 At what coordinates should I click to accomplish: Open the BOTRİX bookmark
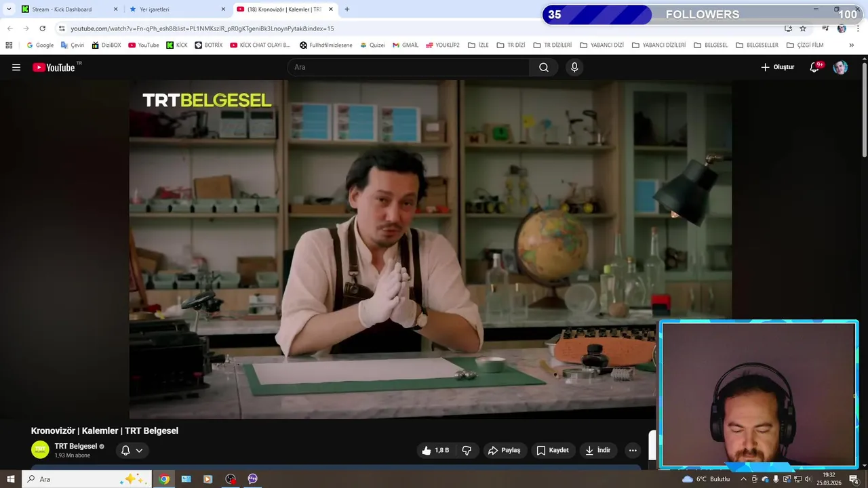(x=208, y=45)
